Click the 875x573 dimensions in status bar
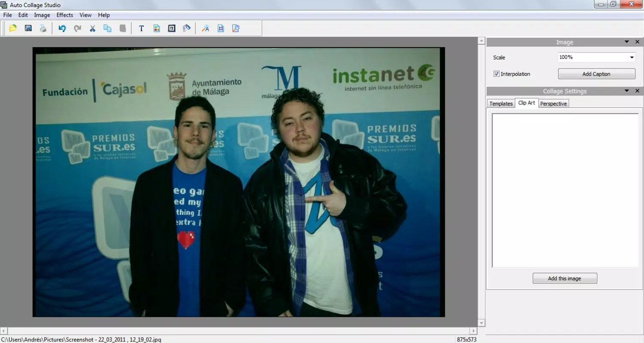Image resolution: width=644 pixels, height=343 pixels. click(466, 340)
